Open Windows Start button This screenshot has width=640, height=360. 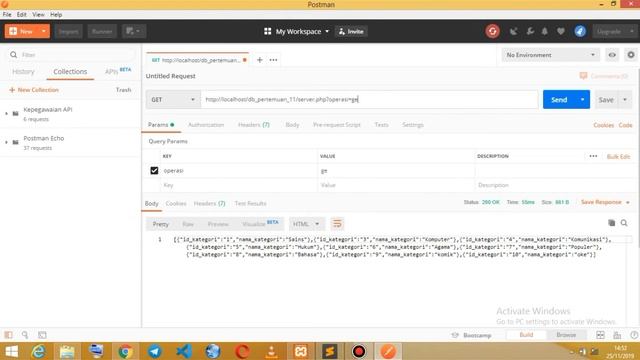click(x=11, y=351)
